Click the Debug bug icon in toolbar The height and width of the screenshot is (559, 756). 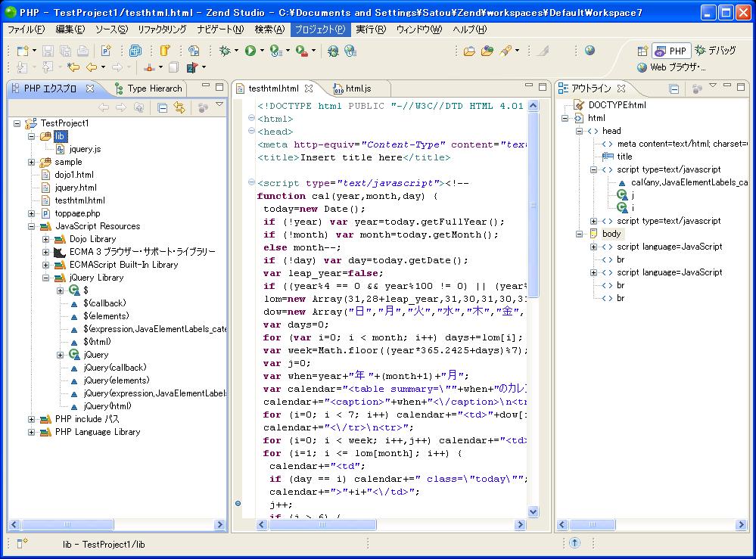(224, 51)
